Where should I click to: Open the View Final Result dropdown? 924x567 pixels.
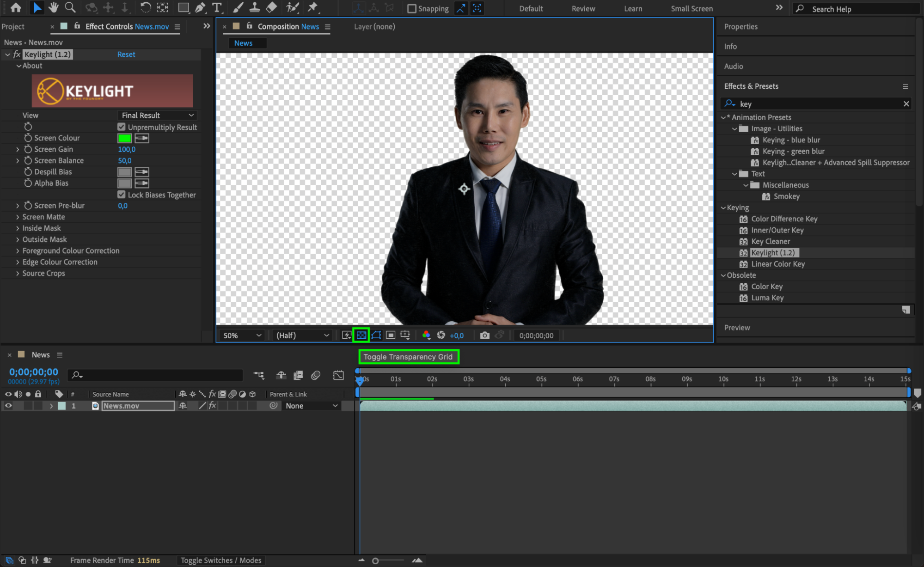[x=157, y=115]
